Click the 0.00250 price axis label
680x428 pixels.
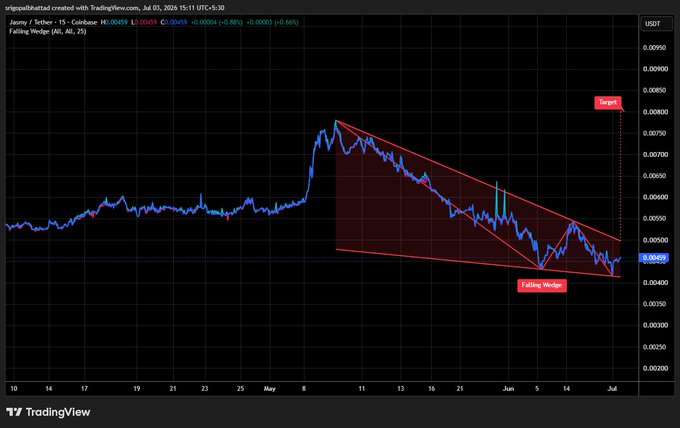654,347
